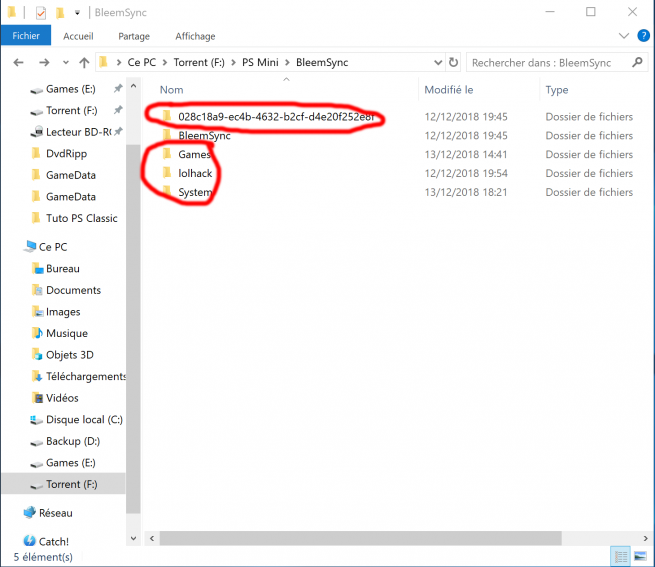The image size is (655, 567).
Task: Click PS Mini in the address breadcrumb
Action: point(260,63)
